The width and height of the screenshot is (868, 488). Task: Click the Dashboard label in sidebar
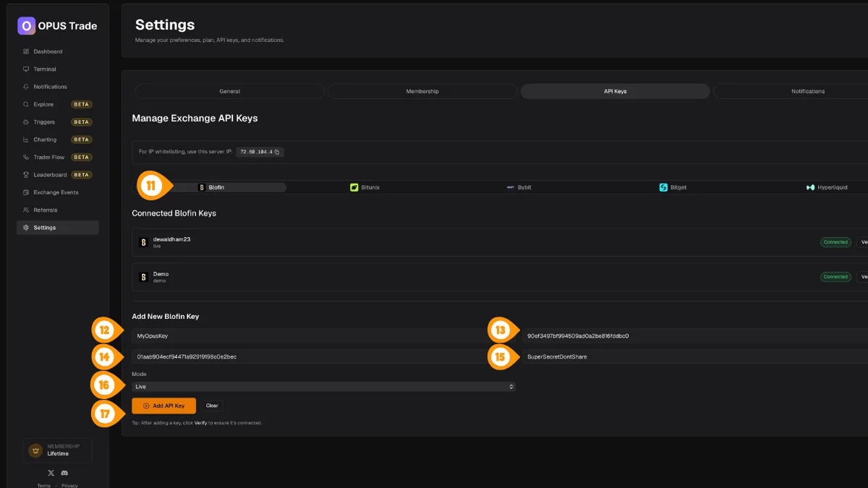click(48, 51)
